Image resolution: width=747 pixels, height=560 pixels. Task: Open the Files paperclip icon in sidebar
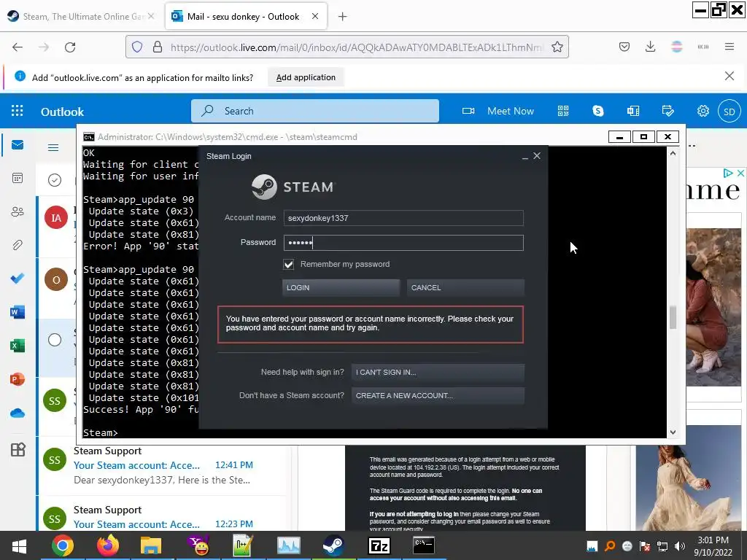(18, 245)
